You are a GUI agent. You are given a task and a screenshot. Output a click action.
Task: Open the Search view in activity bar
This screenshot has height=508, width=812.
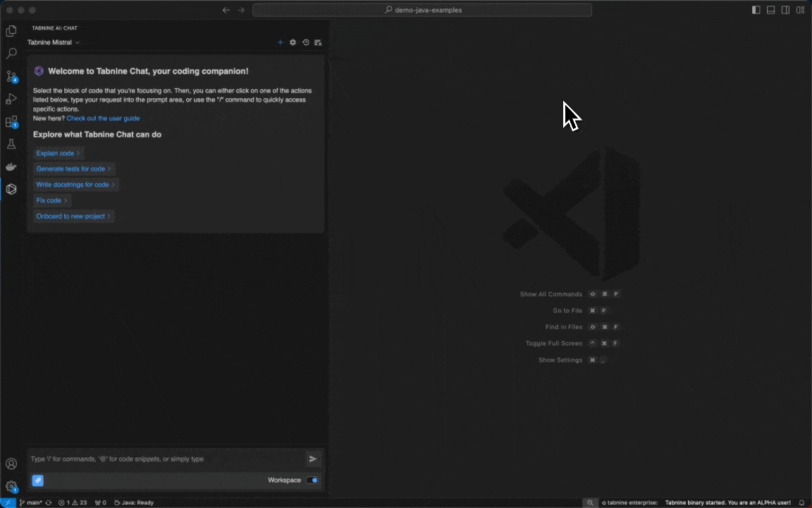click(11, 54)
